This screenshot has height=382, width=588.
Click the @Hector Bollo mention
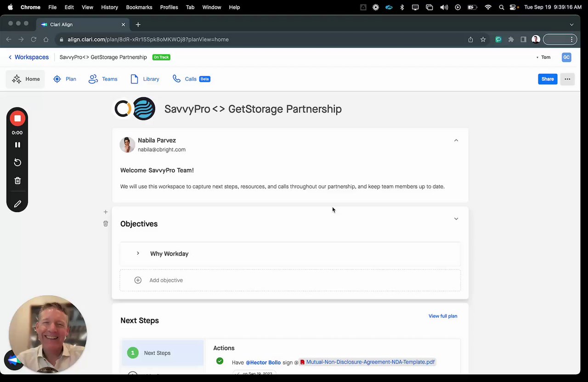pos(263,362)
